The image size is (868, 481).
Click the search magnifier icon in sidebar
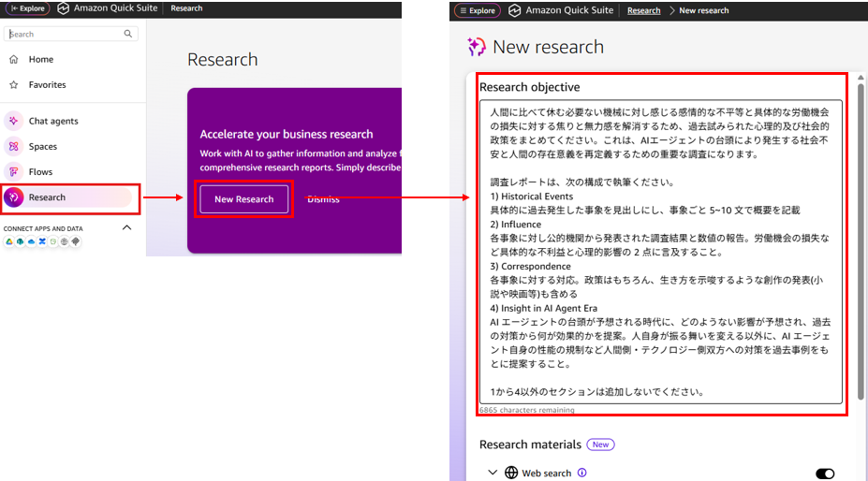coord(128,34)
